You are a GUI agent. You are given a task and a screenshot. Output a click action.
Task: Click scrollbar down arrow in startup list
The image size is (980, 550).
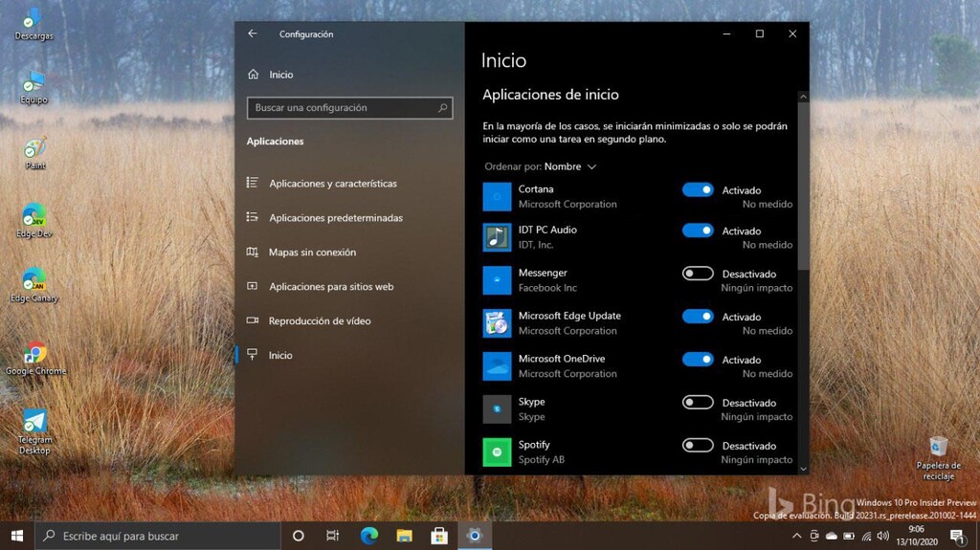click(x=803, y=469)
